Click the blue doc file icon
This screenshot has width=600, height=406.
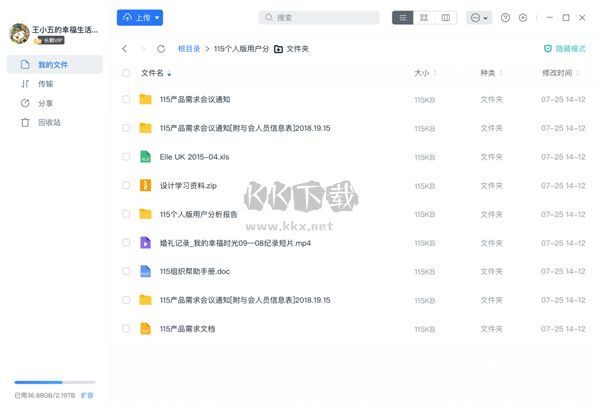click(145, 271)
